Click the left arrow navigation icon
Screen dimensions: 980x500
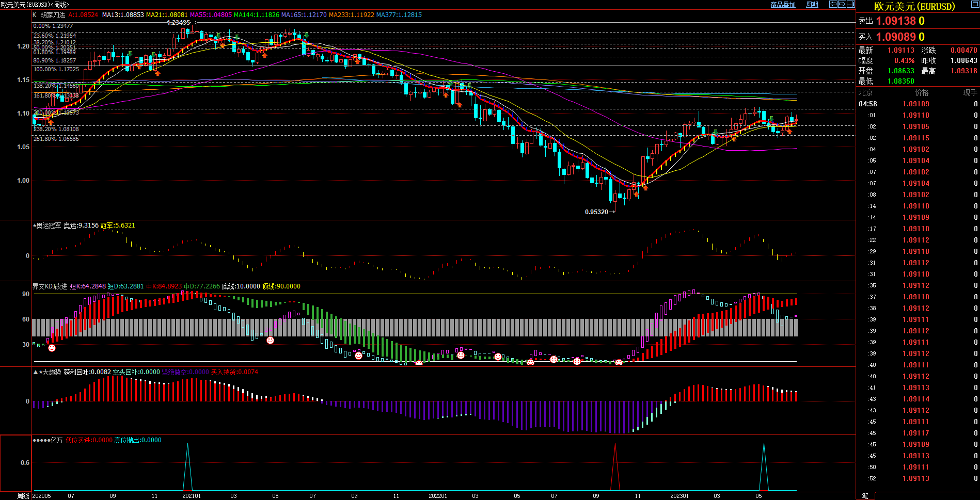[833, 4]
